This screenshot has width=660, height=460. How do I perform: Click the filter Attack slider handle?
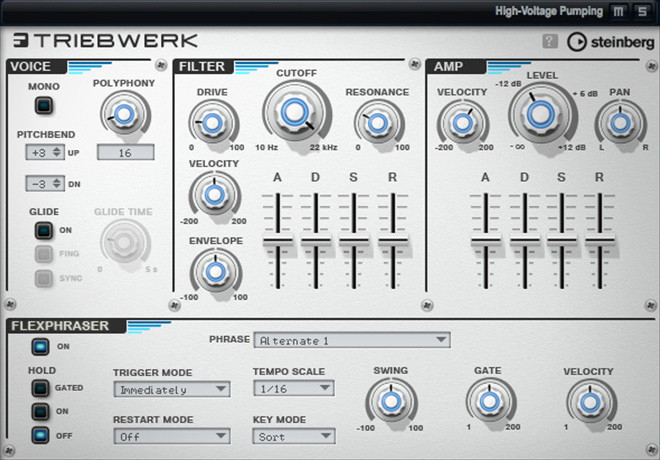pos(278,241)
